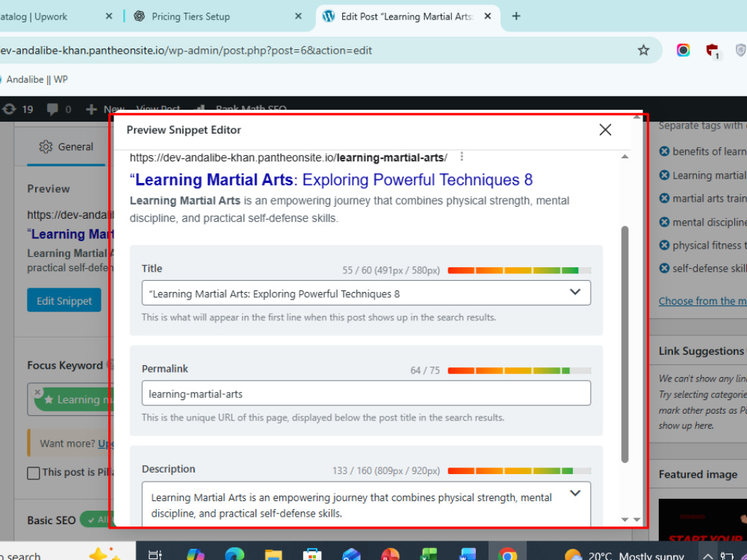Expand the Title field variables dropdown

(x=575, y=292)
